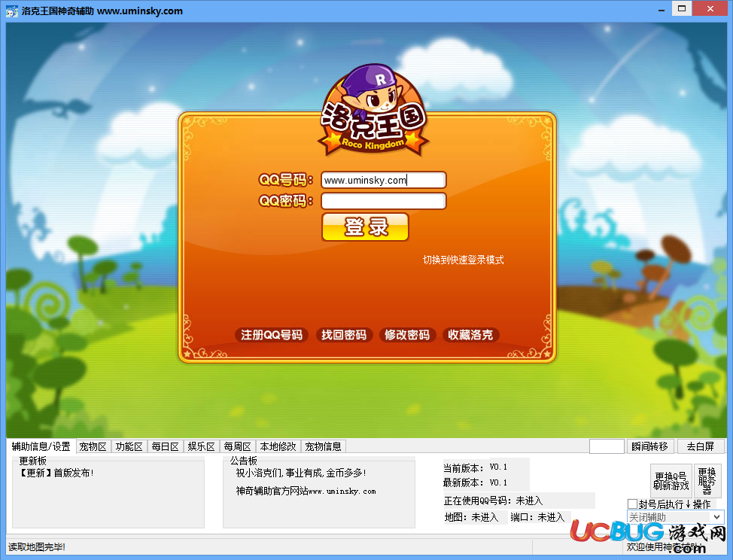Click the 读取地图完毕! status bar text
The image size is (733, 560).
point(37,547)
